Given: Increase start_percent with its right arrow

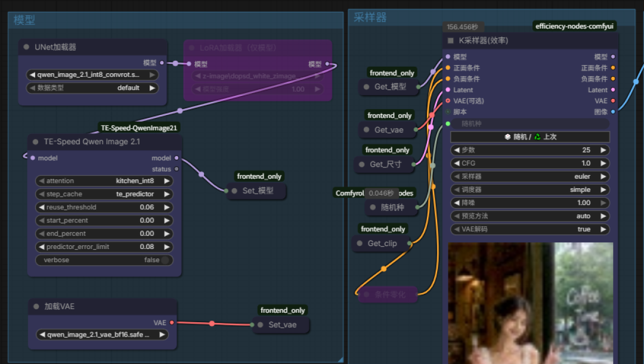Looking at the screenshot, I should tap(167, 220).
